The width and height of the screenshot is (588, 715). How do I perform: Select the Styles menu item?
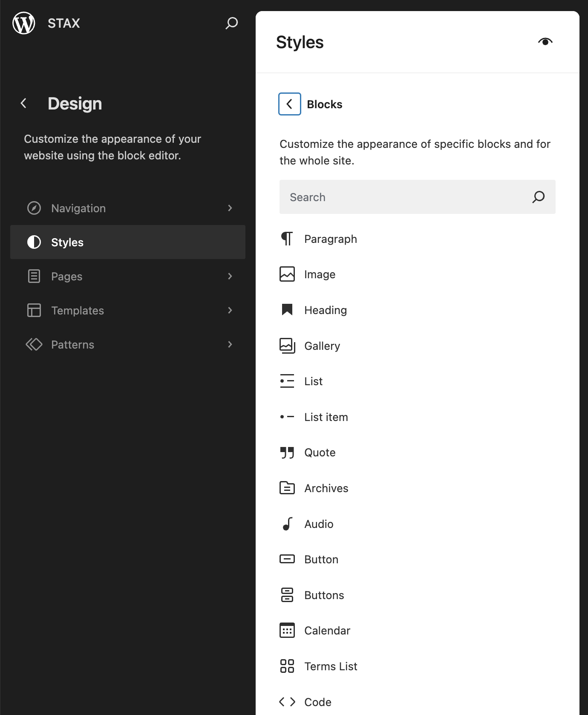tap(128, 242)
